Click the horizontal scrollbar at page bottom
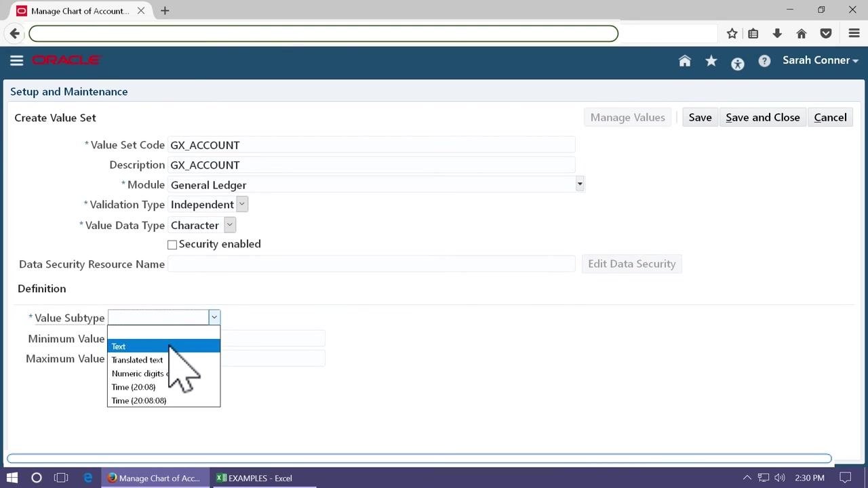Screen dimensions: 868x488 tap(419, 459)
